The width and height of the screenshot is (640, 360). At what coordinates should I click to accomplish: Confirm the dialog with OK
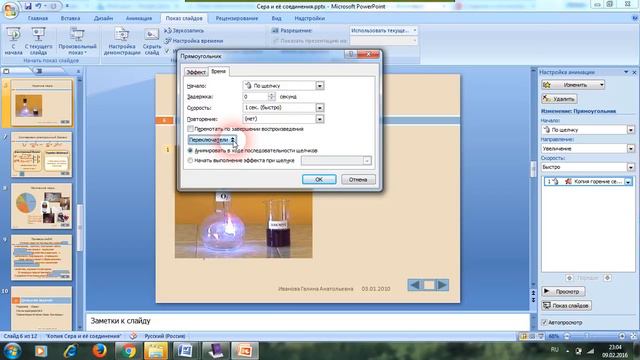(319, 180)
